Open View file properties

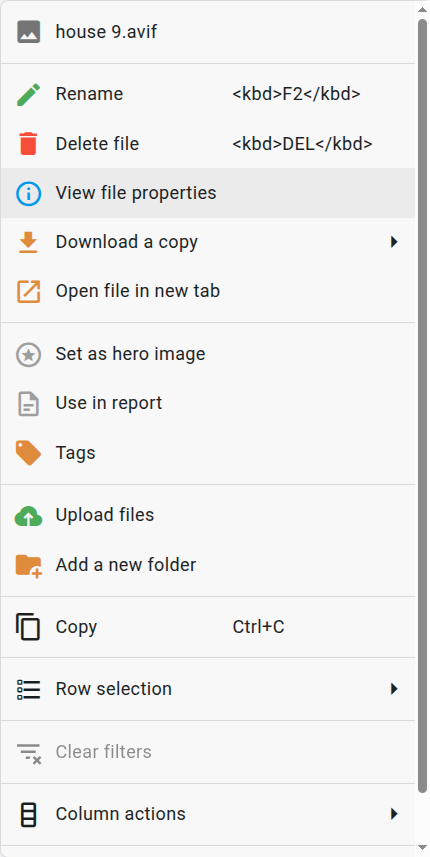coord(208,193)
